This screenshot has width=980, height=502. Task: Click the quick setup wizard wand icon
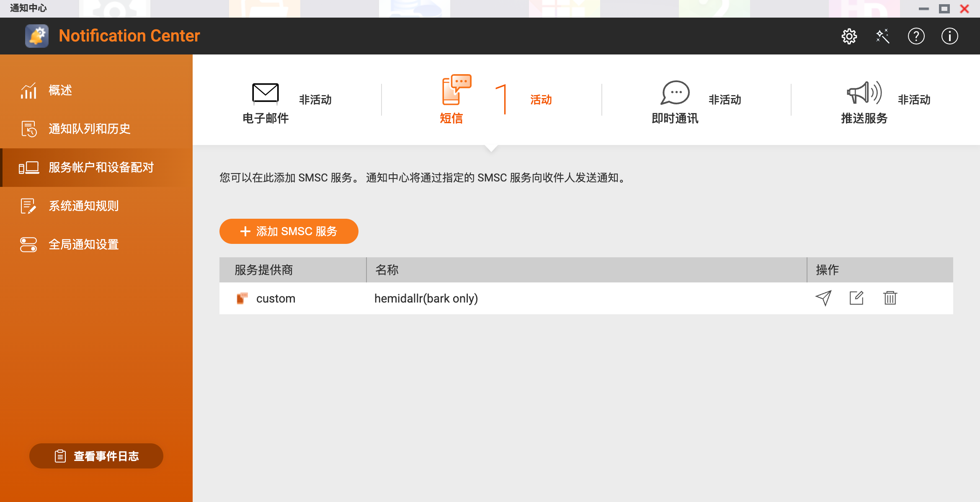(882, 36)
